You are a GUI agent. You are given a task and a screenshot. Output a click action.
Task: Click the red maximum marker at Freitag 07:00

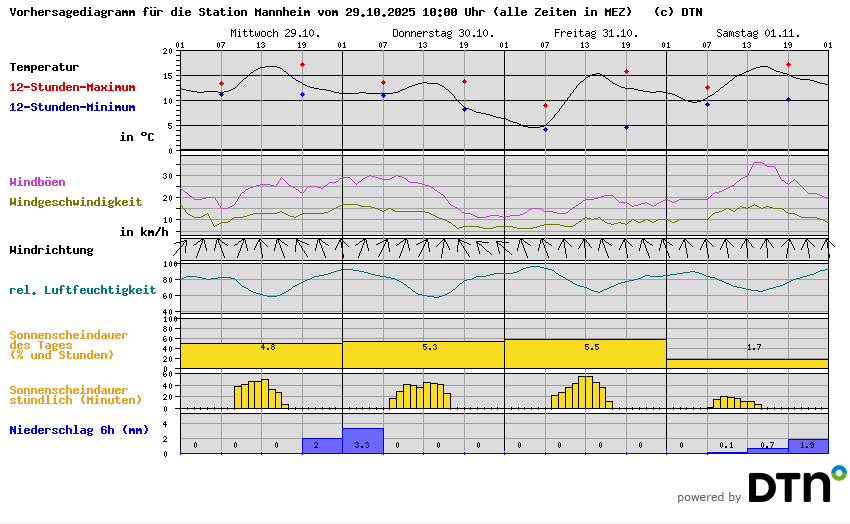tap(545, 105)
